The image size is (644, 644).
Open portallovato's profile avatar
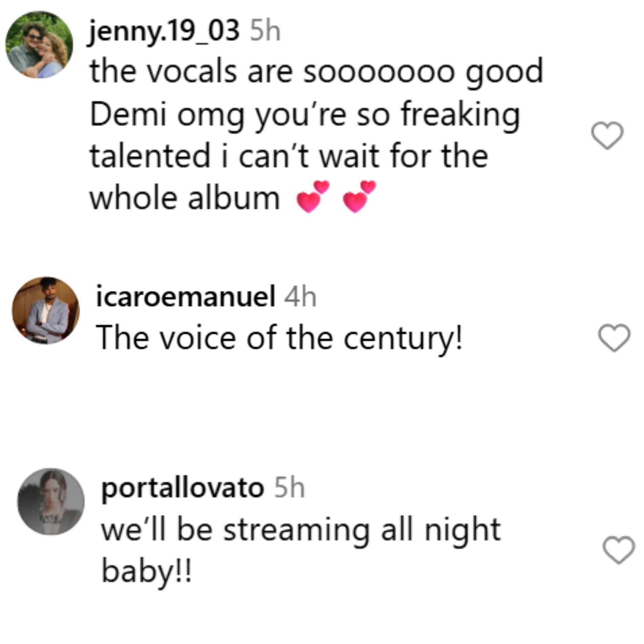point(51,502)
